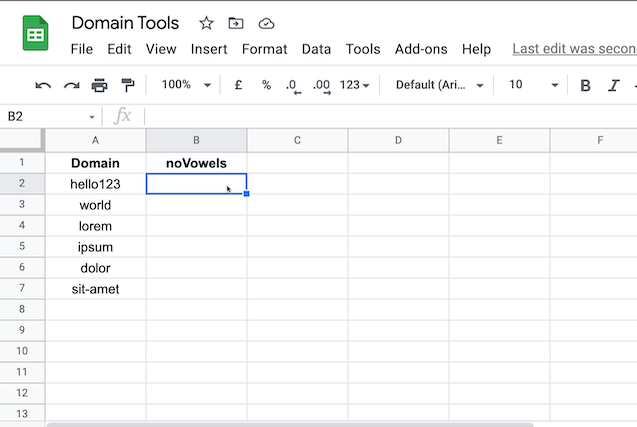This screenshot has height=427, width=637.
Task: Select cell containing ipsum
Action: coord(95,247)
